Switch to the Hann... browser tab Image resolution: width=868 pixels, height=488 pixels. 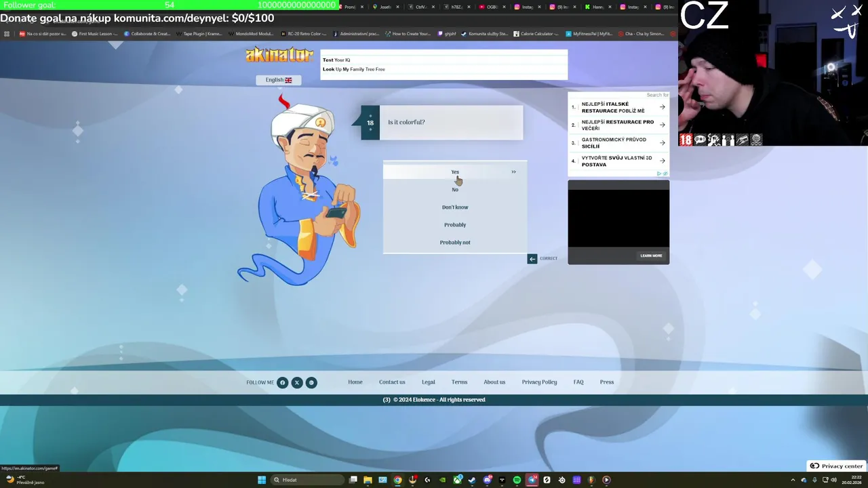596,7
